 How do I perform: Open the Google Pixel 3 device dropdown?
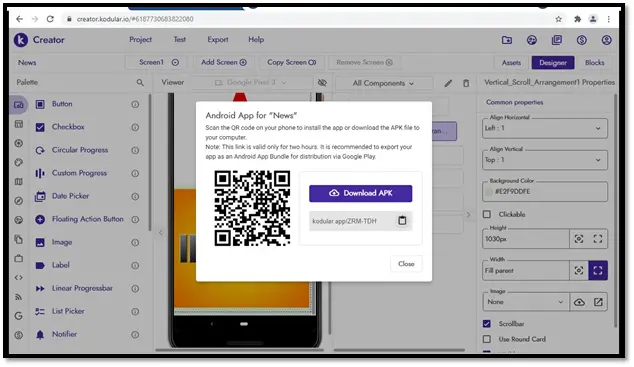click(251, 82)
